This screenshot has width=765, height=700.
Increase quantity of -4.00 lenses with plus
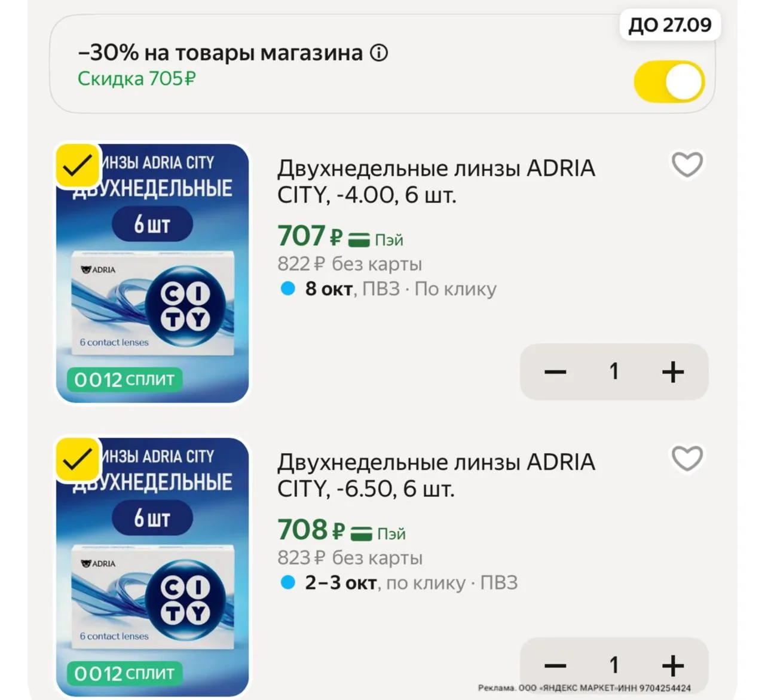(x=673, y=372)
